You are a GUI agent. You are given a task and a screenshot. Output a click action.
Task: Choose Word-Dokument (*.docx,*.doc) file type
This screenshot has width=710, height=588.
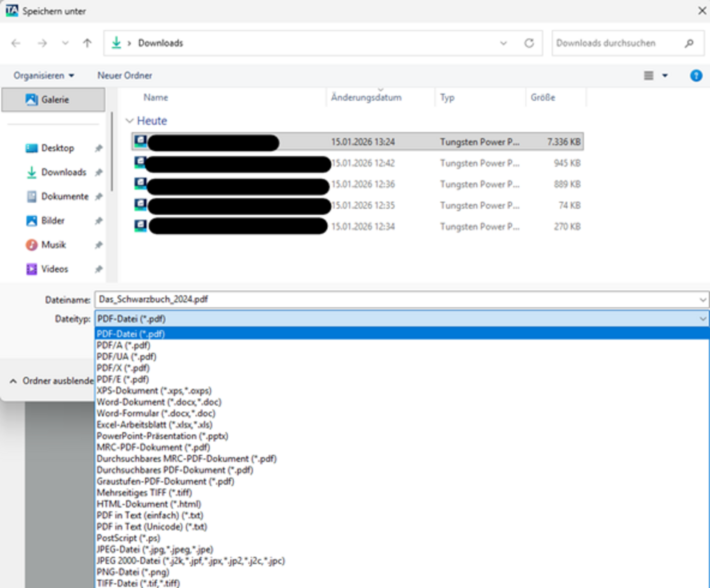[159, 402]
